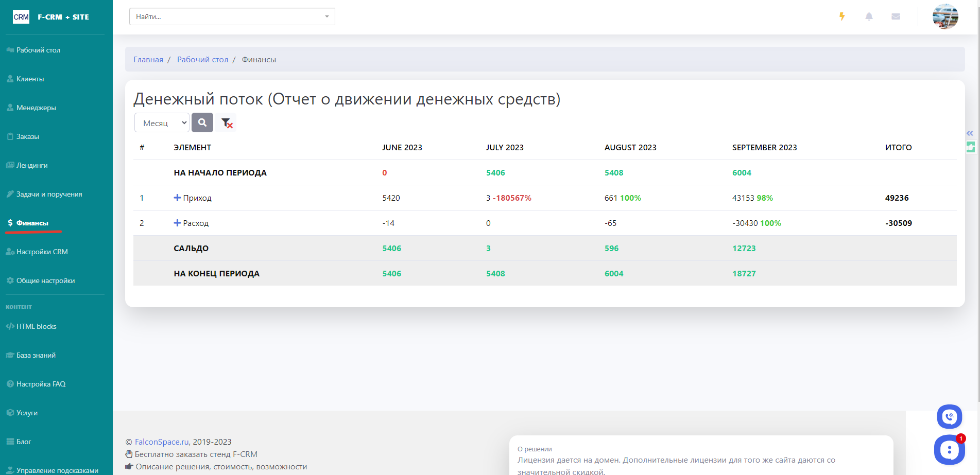Open the notifications bell icon
Viewport: 980px width, 475px height.
pyautogui.click(x=869, y=16)
